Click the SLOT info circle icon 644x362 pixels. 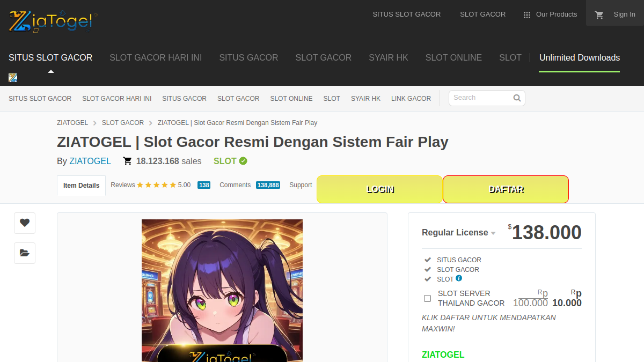click(459, 278)
